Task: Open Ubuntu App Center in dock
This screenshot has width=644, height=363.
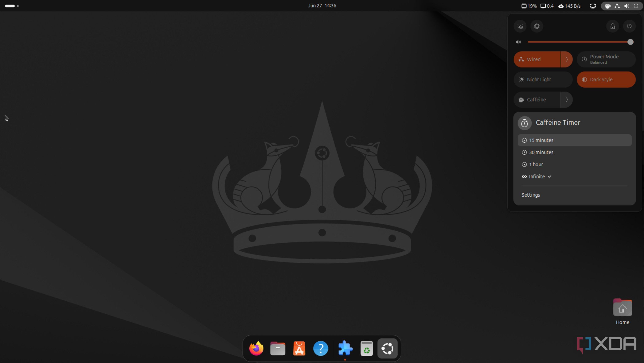Action: pyautogui.click(x=299, y=348)
